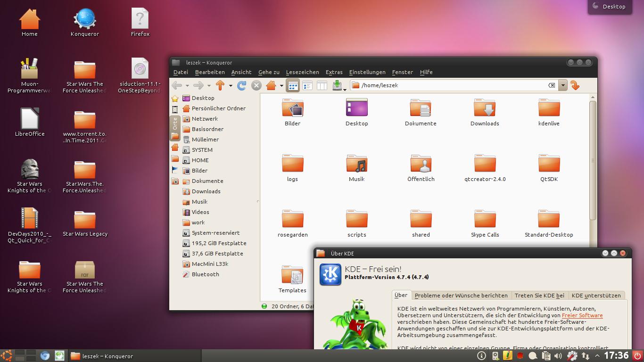Show hidden system tray icons arrow

598,356
